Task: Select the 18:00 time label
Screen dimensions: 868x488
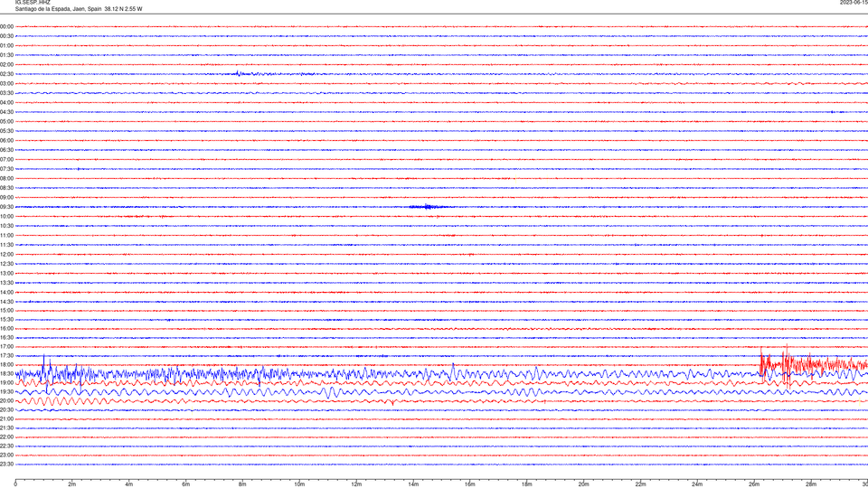Action: pyautogui.click(x=6, y=364)
